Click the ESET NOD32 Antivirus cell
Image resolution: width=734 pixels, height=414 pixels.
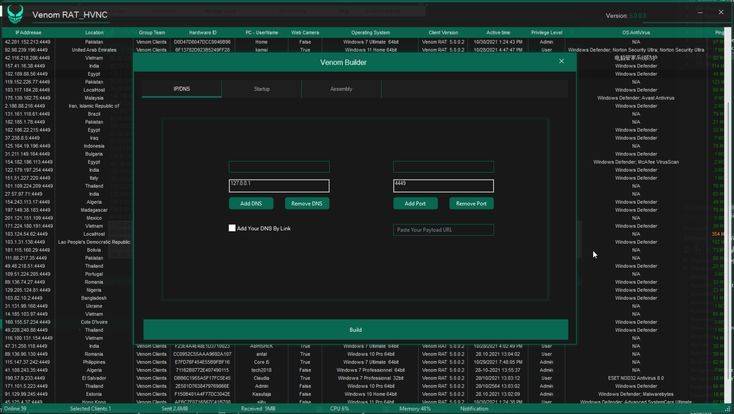tap(636, 378)
